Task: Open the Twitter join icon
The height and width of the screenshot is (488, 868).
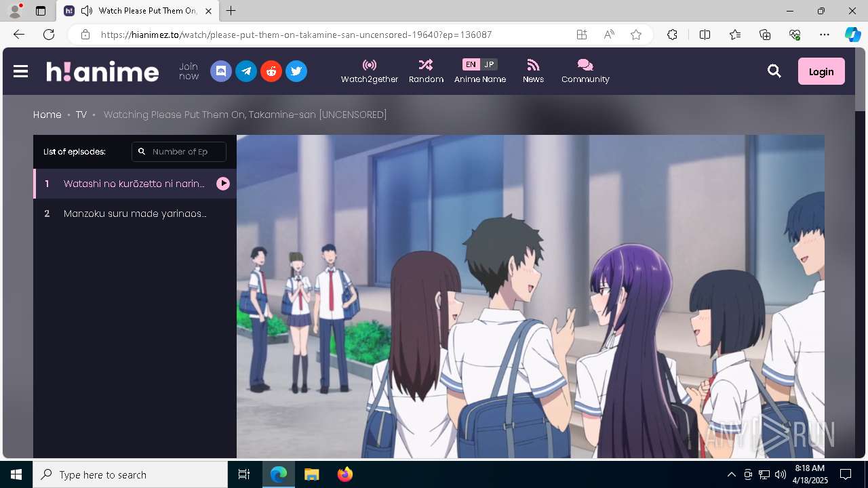Action: (x=296, y=71)
